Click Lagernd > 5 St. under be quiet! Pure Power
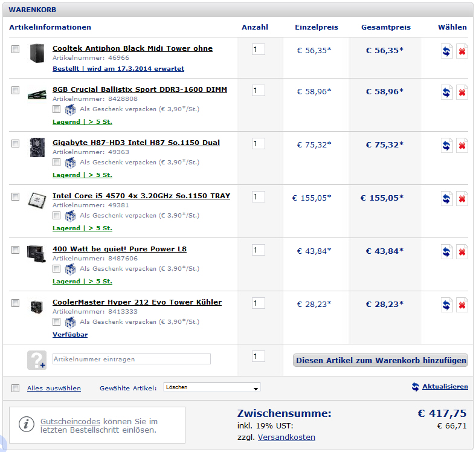This screenshot has width=476, height=452. [x=82, y=281]
